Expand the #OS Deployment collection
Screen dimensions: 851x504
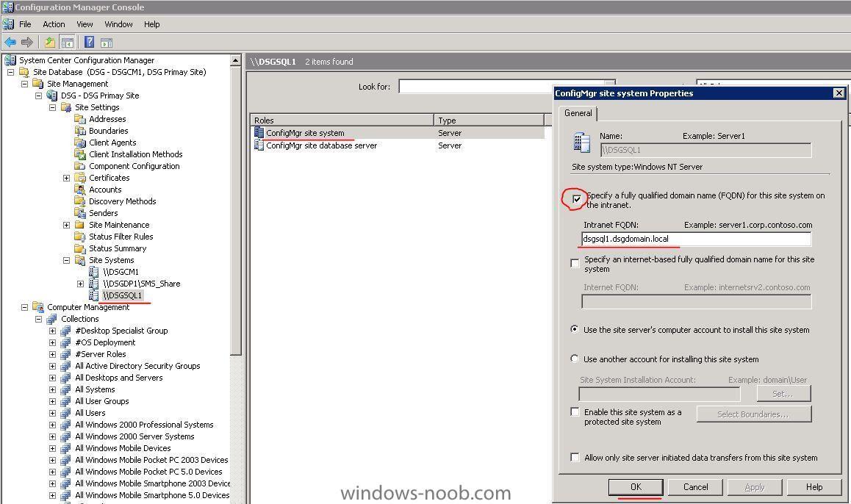pos(53,343)
